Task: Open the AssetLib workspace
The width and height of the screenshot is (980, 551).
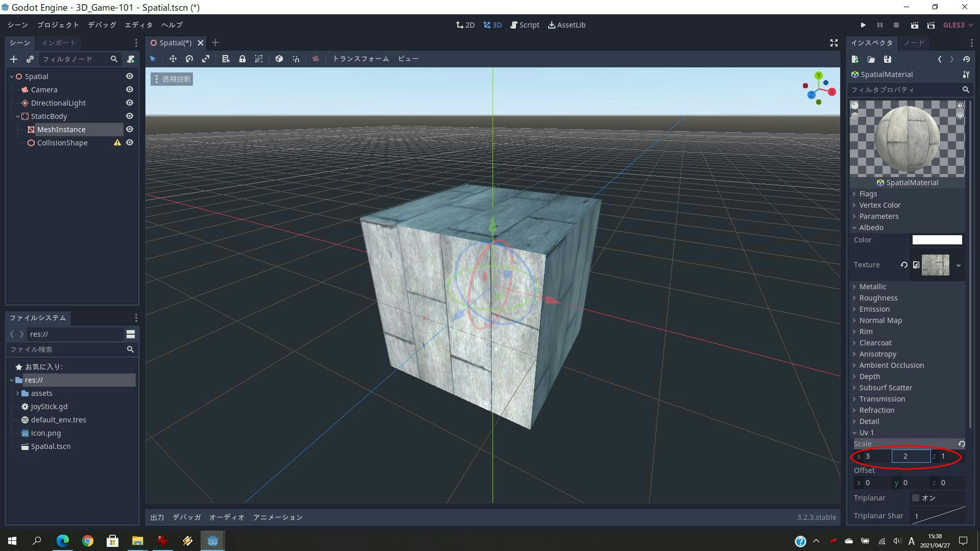Action: point(567,25)
